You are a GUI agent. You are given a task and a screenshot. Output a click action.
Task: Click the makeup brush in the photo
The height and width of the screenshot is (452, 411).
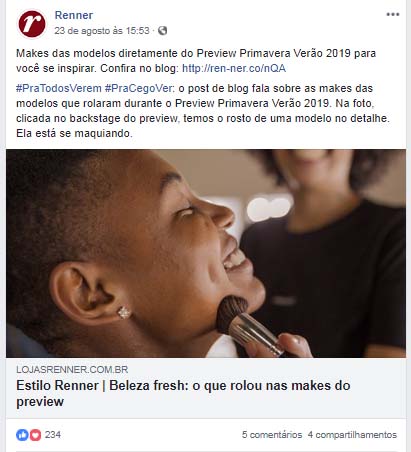[x=247, y=322]
